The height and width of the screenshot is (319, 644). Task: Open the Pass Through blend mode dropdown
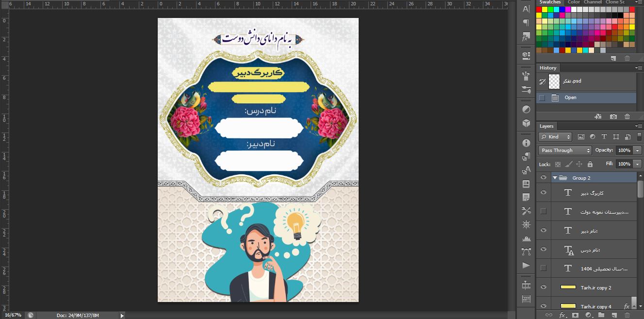(565, 151)
